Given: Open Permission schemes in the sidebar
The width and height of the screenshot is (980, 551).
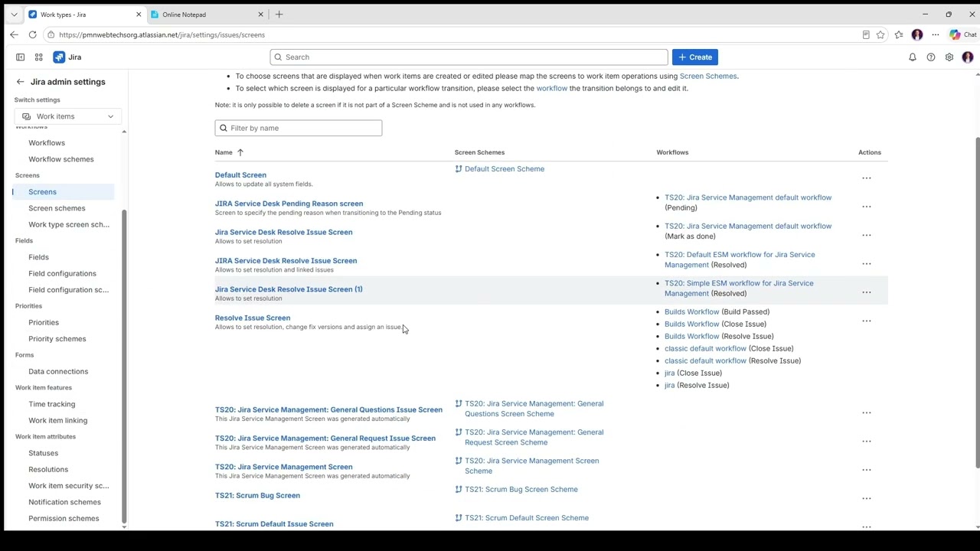Looking at the screenshot, I should point(64,518).
